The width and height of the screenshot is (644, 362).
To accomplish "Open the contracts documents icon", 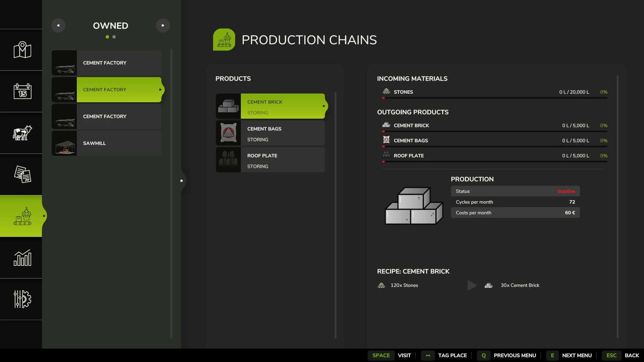I will coord(22,174).
